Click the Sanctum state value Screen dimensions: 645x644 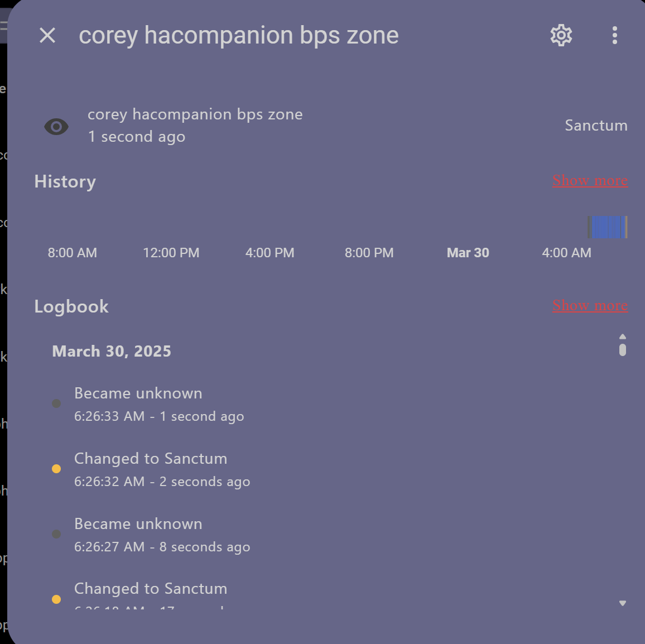596,126
